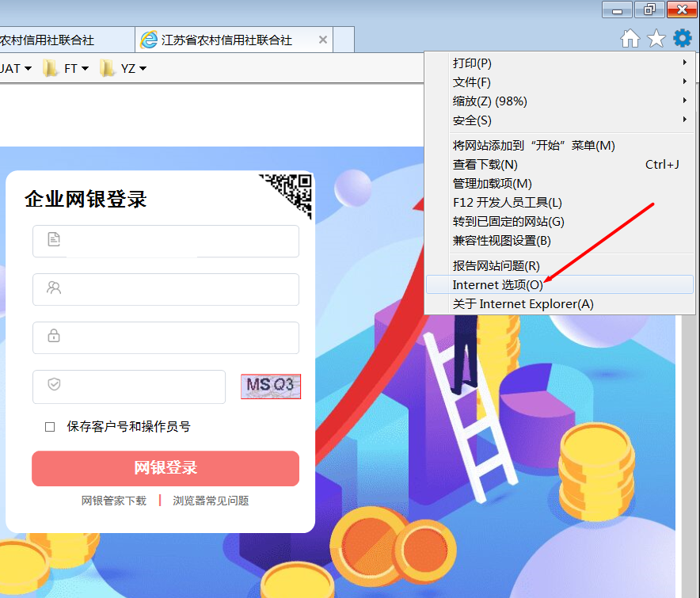Viewport: 700px width, 598px height.
Task: Click the customer number input field
Action: point(165,241)
